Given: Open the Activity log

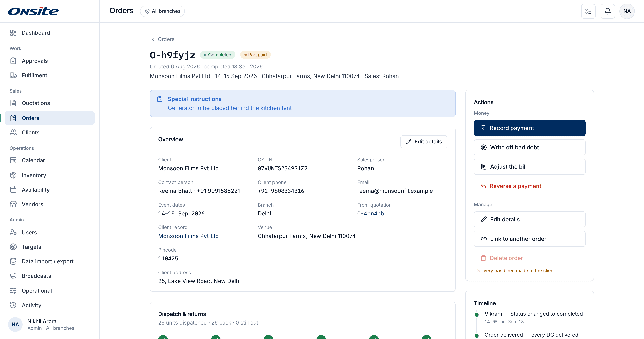Looking at the screenshot, I should pyautogui.click(x=50, y=305).
